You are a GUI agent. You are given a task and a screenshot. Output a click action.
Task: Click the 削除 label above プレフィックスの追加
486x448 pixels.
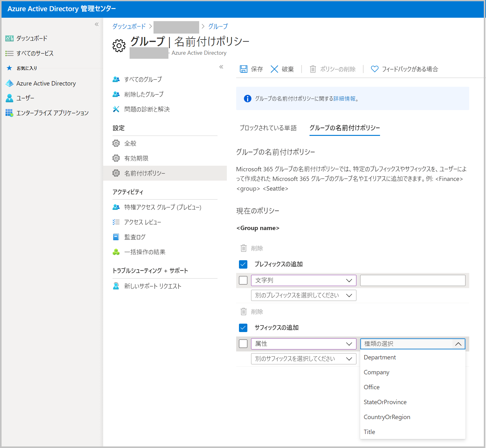[257, 248]
